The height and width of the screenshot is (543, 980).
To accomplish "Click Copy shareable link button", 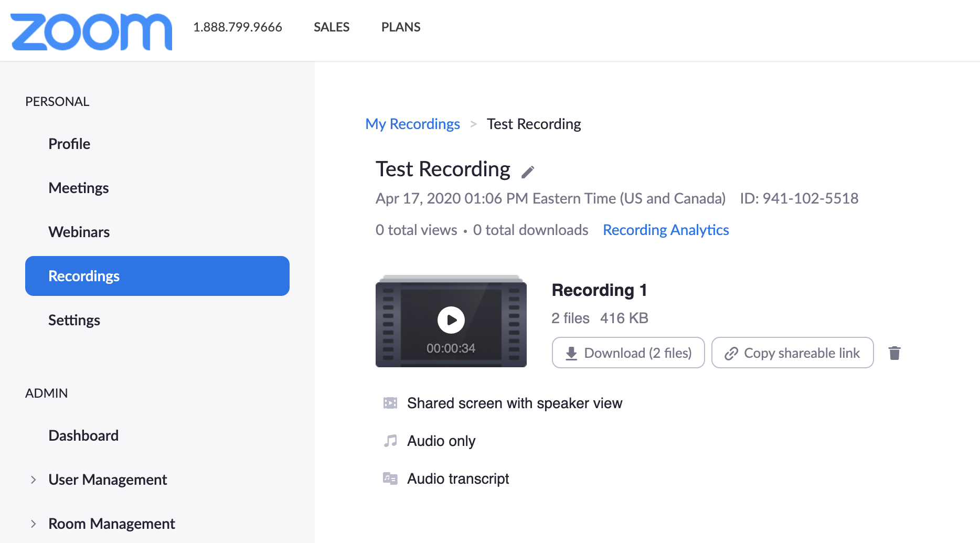I will 792,353.
